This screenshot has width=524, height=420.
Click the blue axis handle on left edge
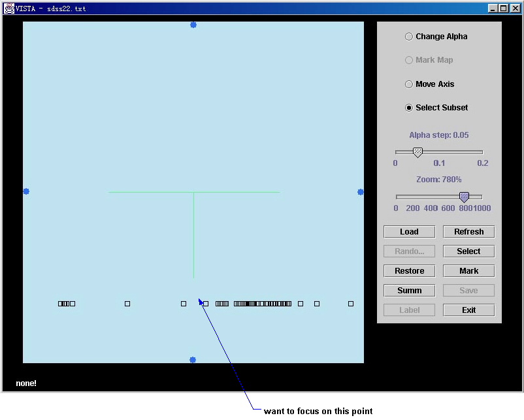pos(26,191)
